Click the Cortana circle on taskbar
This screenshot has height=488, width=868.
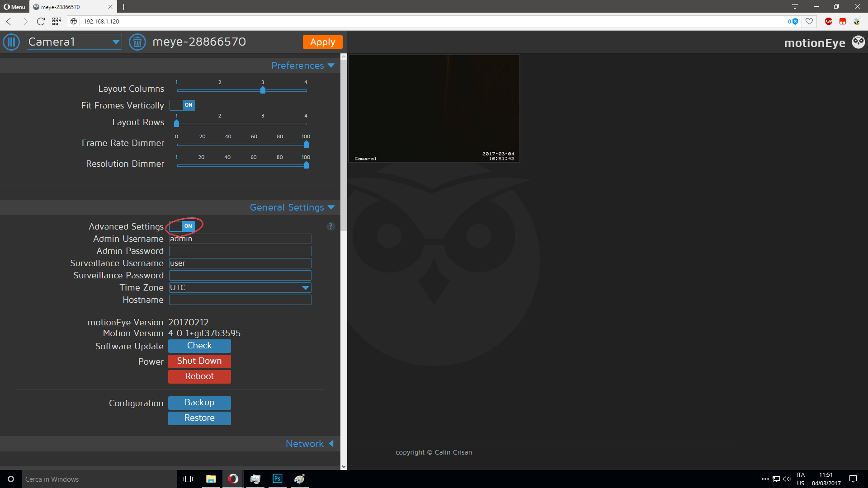pyautogui.click(x=11, y=479)
